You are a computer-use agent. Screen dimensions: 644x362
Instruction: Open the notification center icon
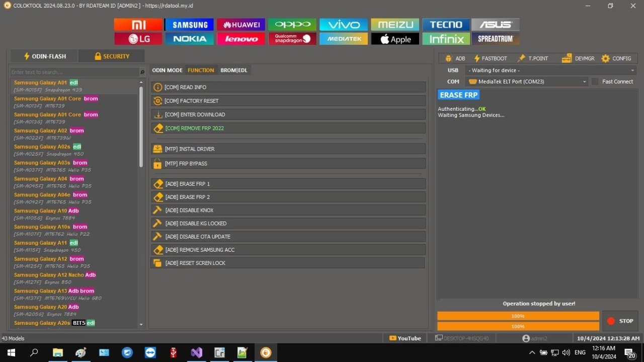click(630, 352)
